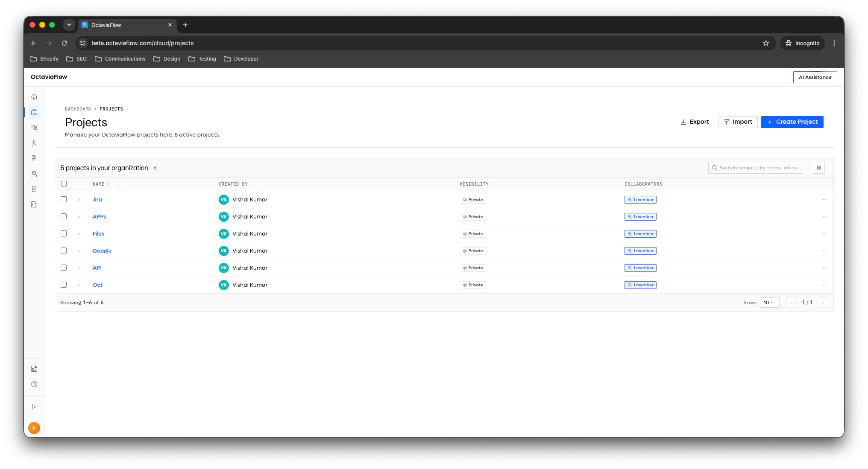Open the help question mark icon
868x469 pixels.
(34, 384)
